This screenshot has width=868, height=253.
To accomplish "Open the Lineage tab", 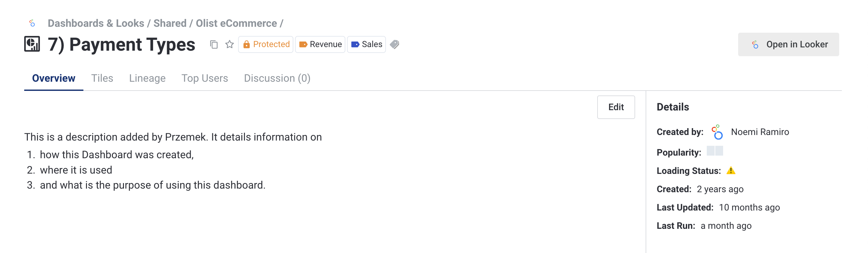I will (147, 78).
